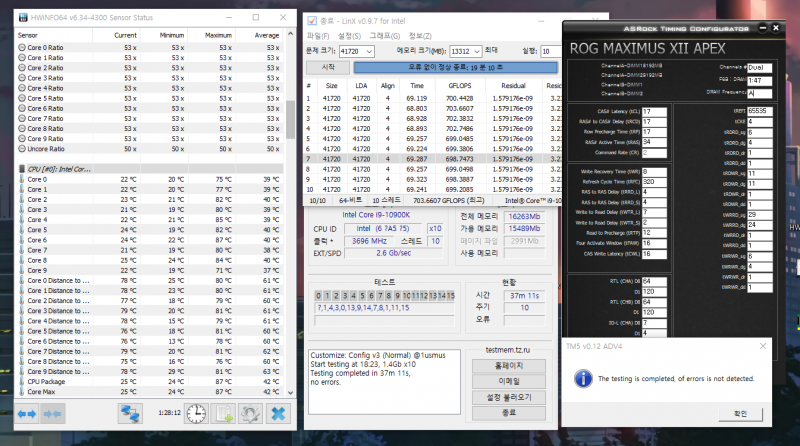Click LinX blue progress status bar
Viewport: 800px width, 446px height.
click(455, 67)
